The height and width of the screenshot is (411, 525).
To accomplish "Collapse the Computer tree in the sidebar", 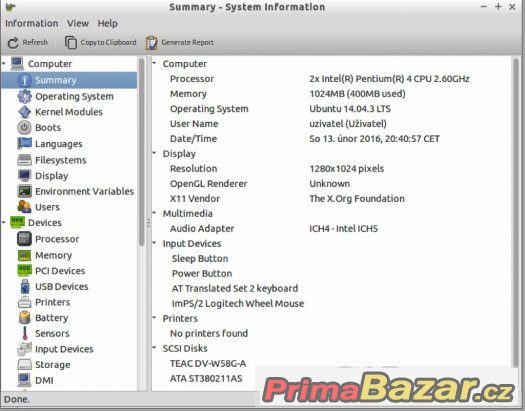I will pos(4,63).
